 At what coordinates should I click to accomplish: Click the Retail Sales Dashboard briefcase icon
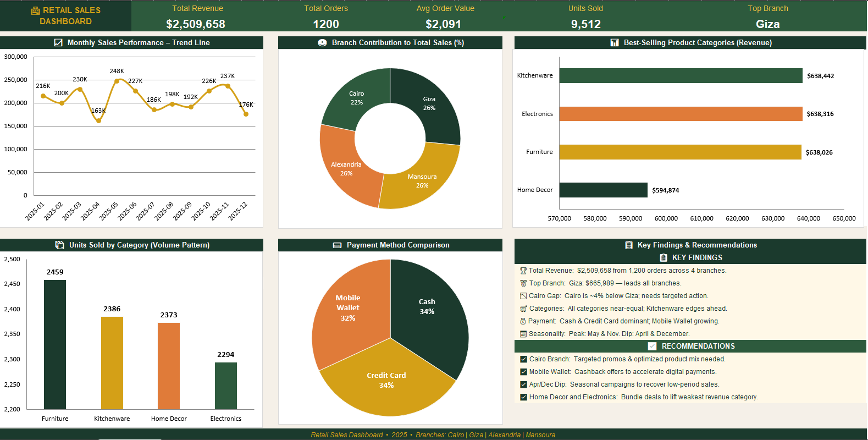tap(35, 10)
